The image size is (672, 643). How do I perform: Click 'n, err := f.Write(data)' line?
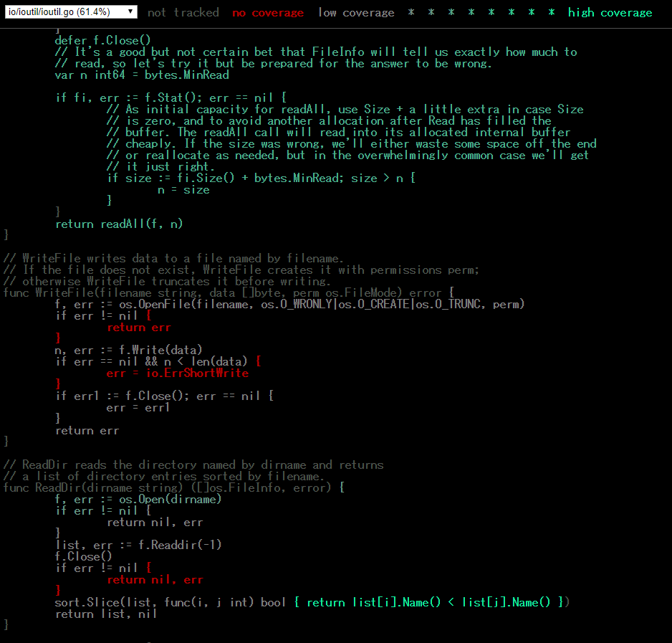[128, 350]
